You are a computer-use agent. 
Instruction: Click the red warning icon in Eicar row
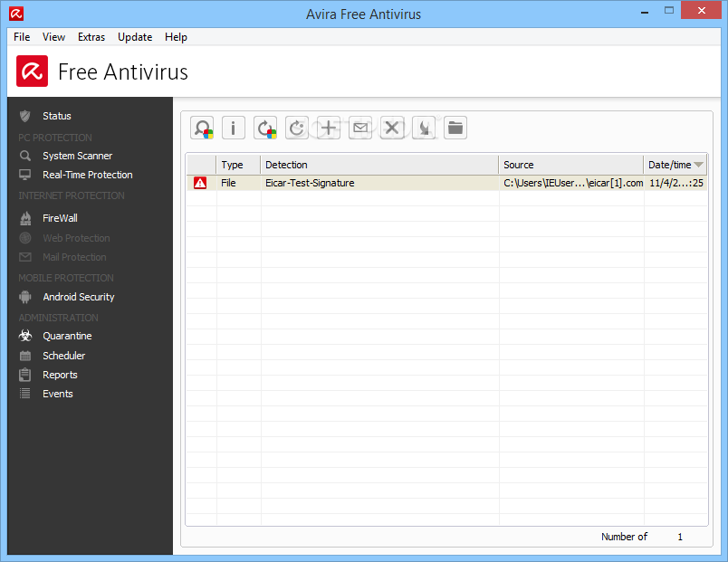click(200, 183)
